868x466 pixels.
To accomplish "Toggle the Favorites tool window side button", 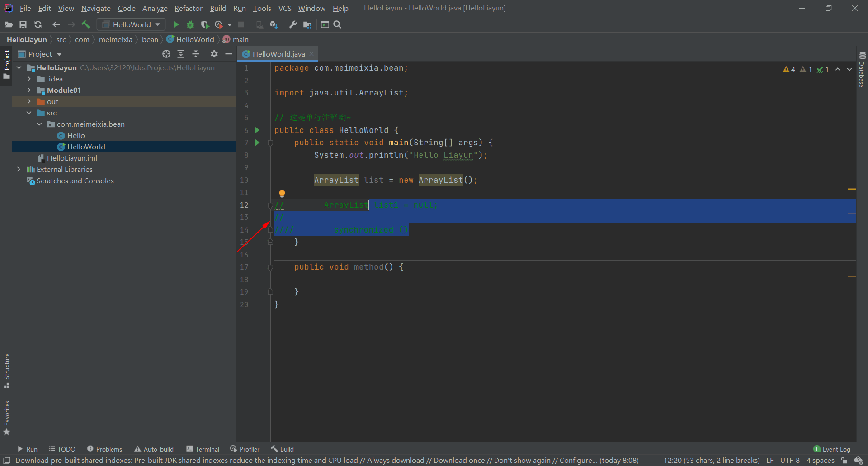I will (x=6, y=418).
